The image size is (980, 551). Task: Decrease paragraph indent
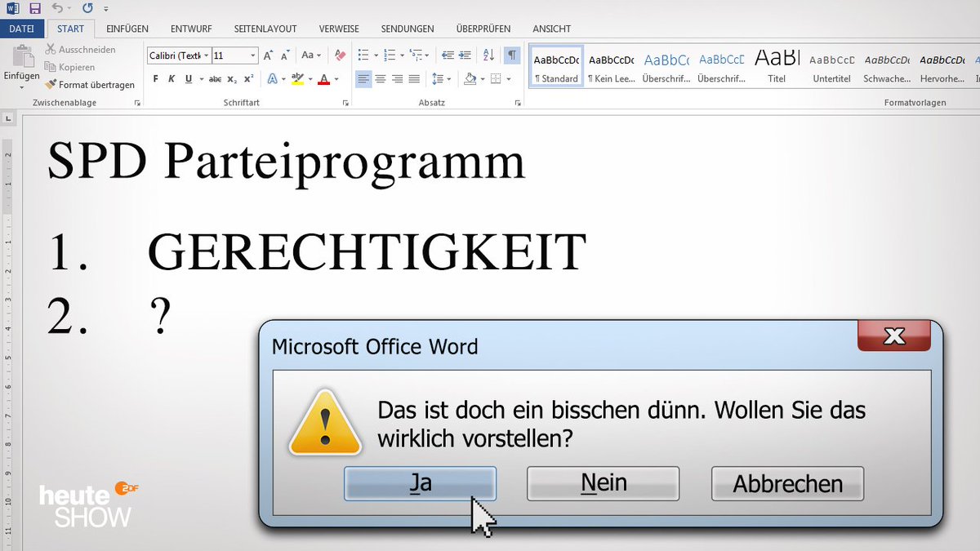pyautogui.click(x=448, y=56)
